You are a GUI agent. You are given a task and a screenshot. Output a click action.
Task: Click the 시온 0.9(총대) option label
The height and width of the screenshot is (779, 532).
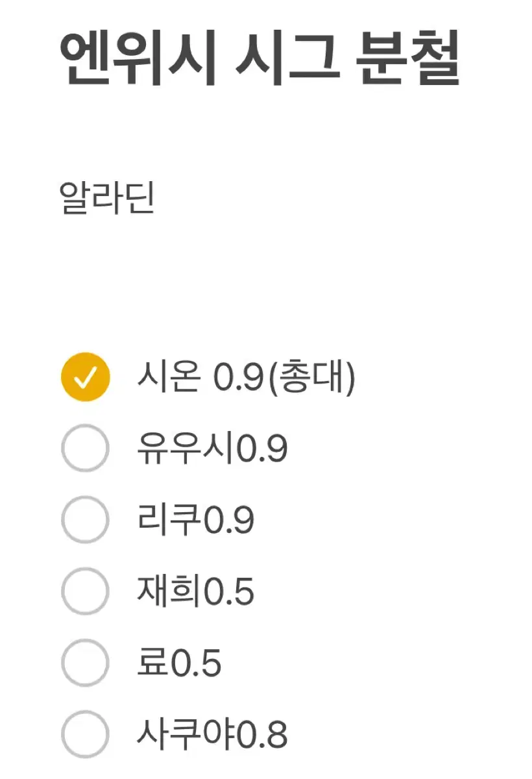tap(246, 378)
